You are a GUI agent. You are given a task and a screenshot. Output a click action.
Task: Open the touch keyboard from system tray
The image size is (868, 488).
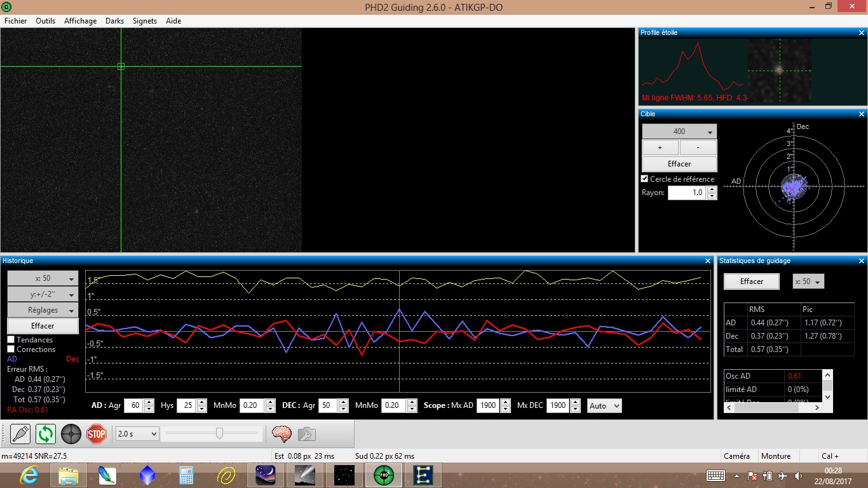[x=715, y=476]
